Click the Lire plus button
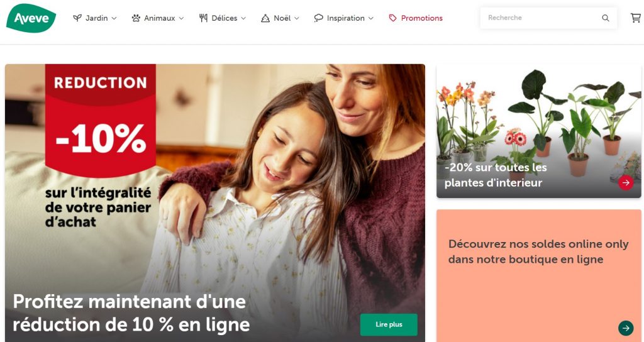 click(389, 324)
